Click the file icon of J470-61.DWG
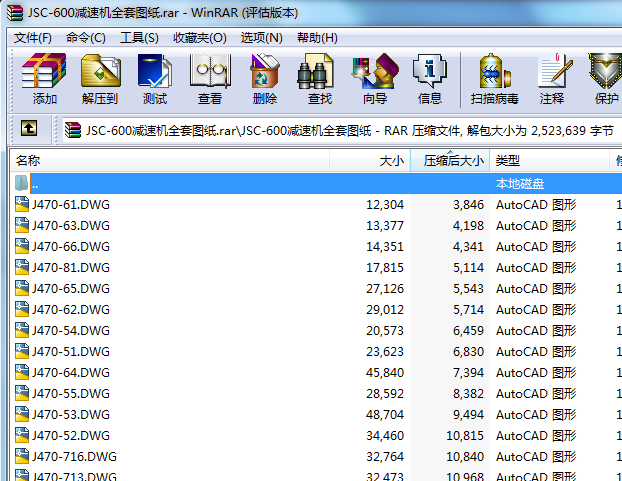This screenshot has height=481, width=622. (21, 204)
